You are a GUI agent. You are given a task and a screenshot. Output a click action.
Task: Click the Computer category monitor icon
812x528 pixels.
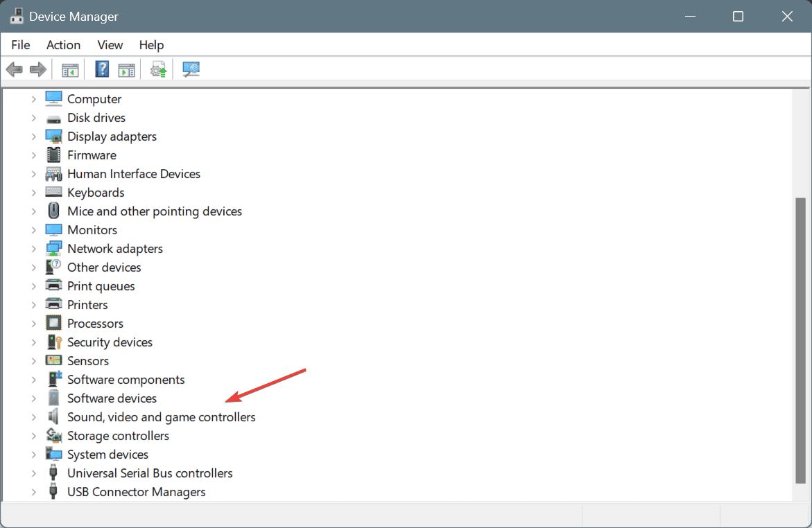click(x=54, y=99)
